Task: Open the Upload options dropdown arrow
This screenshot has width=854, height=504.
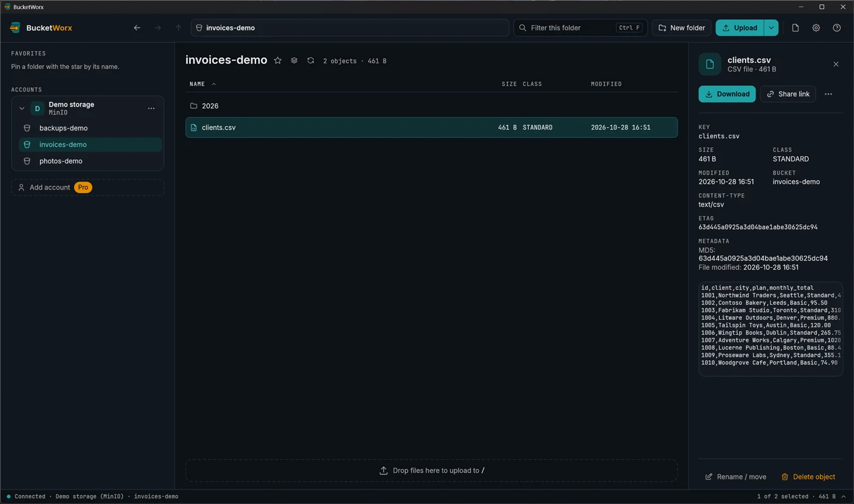Action: pos(771,27)
